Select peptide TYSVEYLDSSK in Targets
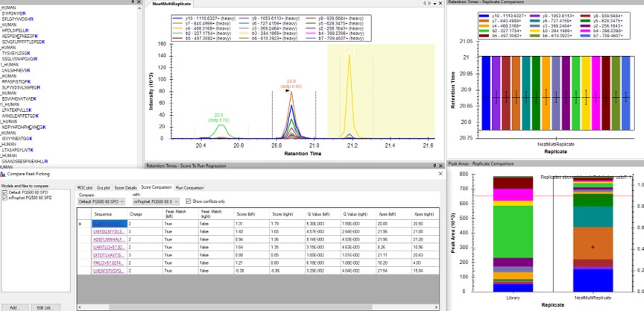The image size is (644, 311). pyautogui.click(x=16, y=53)
